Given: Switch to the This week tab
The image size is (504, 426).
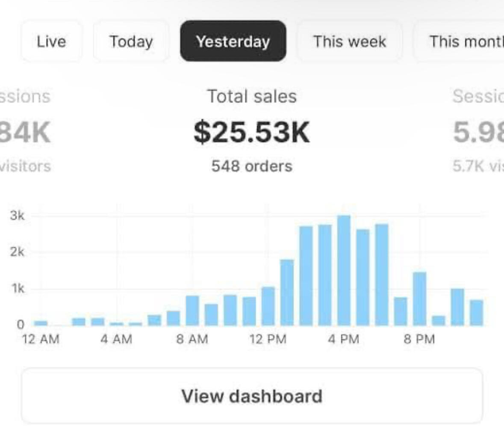Looking at the screenshot, I should pyautogui.click(x=350, y=41).
